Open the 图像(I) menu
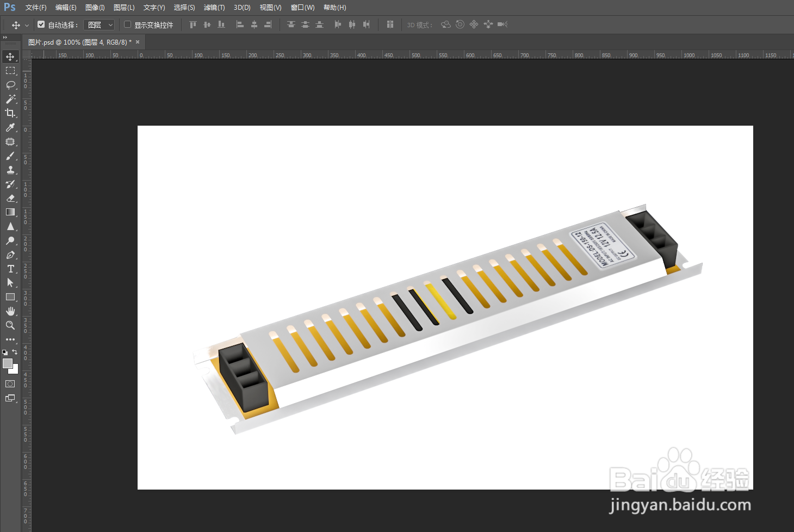Image resolution: width=794 pixels, height=532 pixels. tap(95, 8)
